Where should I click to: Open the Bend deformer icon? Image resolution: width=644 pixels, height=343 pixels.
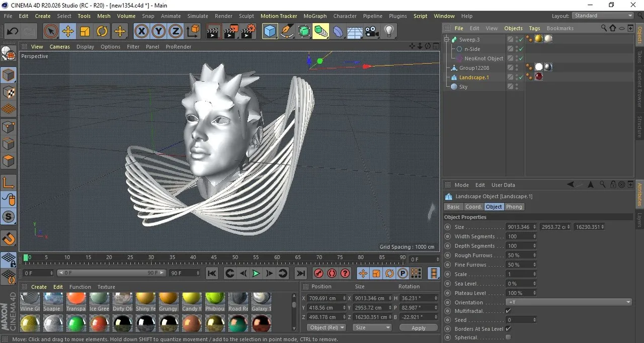(x=338, y=32)
